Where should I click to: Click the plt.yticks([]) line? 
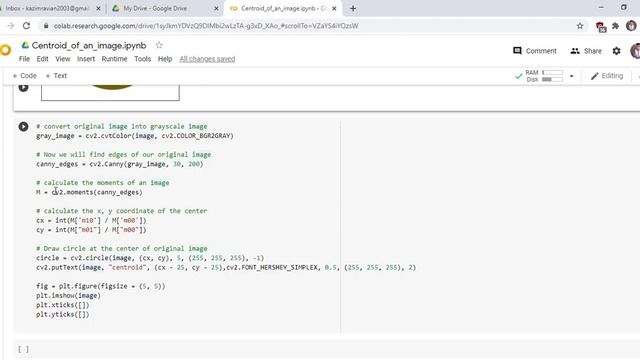point(62,314)
